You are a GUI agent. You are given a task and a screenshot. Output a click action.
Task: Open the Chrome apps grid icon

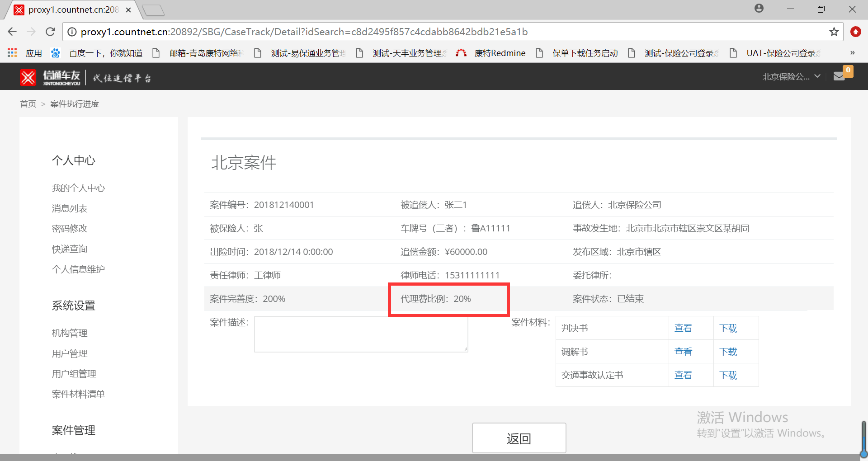(12, 53)
